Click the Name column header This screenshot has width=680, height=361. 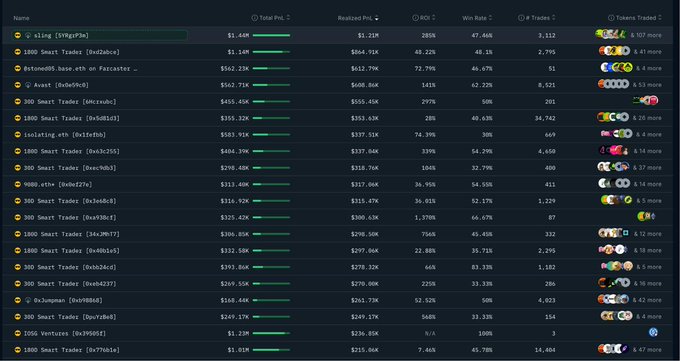(x=21, y=18)
